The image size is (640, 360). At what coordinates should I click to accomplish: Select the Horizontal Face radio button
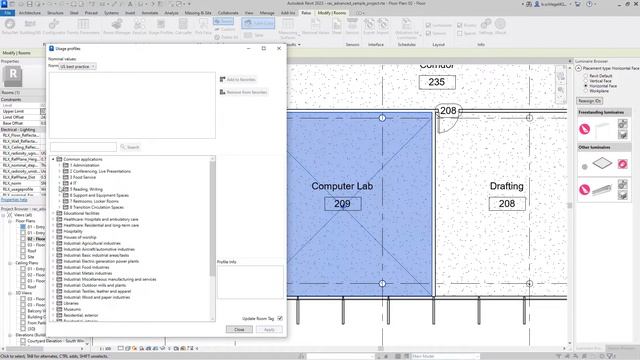tap(586, 86)
